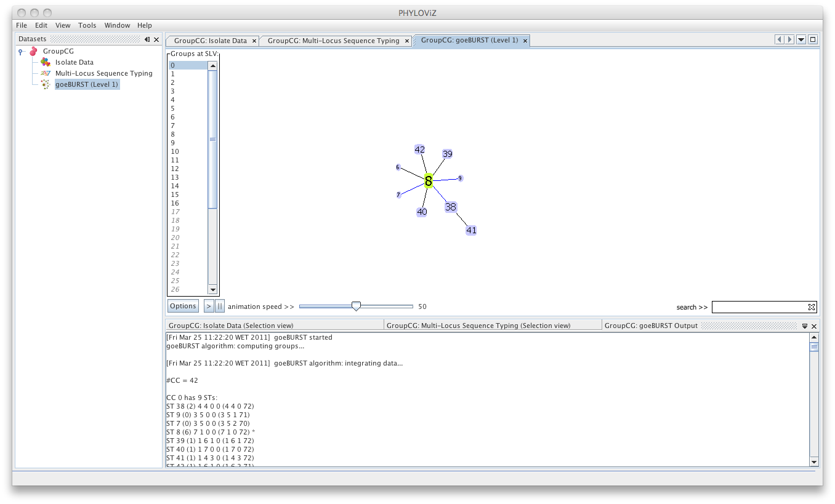Minimize the Datasets panel with its icon
This screenshot has width=835, height=504.
147,39
